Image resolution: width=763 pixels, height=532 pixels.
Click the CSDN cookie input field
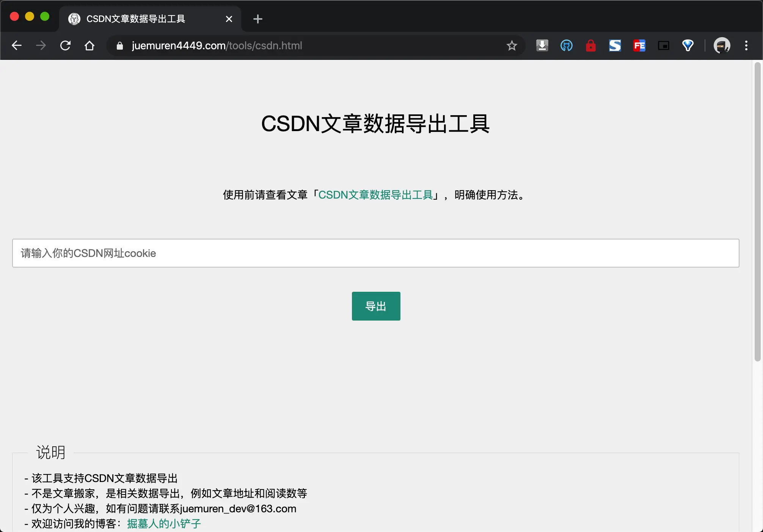[375, 253]
